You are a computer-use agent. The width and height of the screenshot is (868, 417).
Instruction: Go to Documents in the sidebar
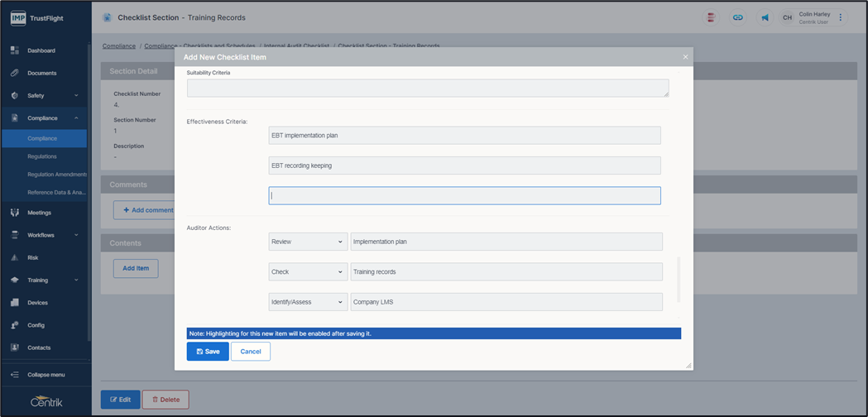coord(41,73)
